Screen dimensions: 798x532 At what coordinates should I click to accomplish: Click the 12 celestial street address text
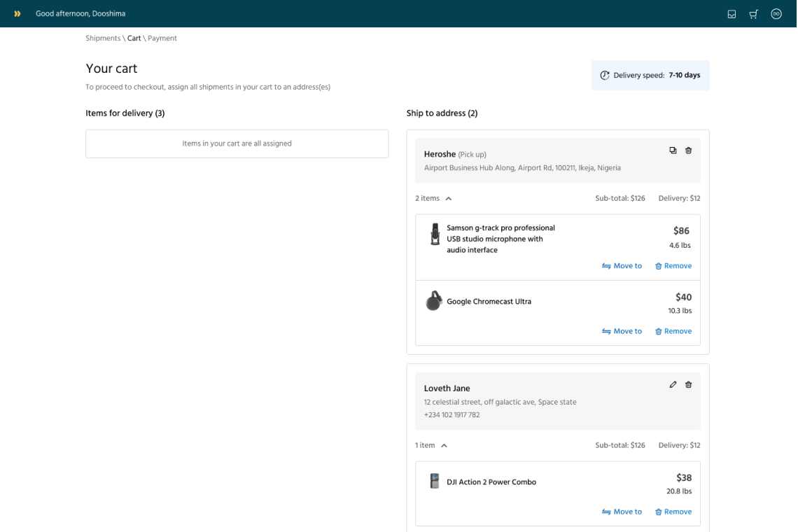point(500,402)
